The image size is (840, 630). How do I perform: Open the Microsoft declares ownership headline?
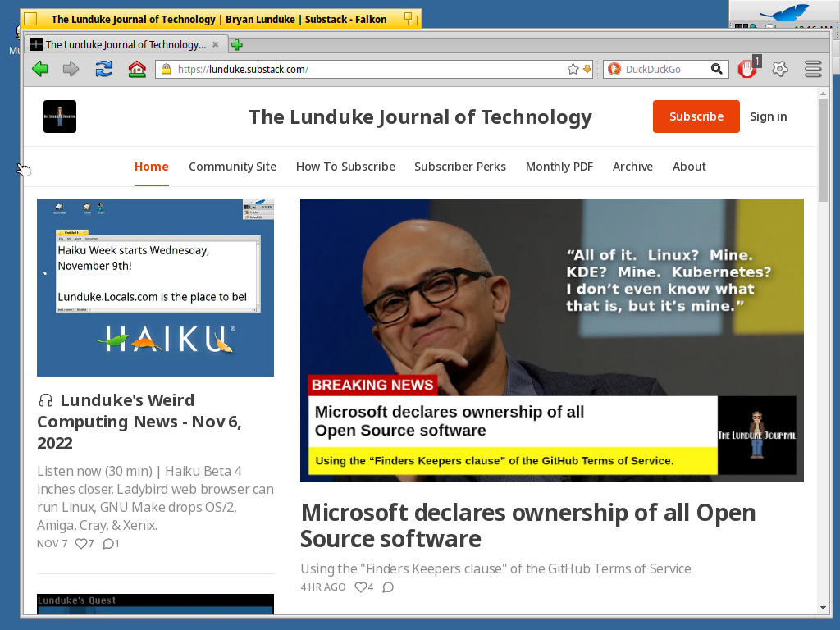pos(527,526)
